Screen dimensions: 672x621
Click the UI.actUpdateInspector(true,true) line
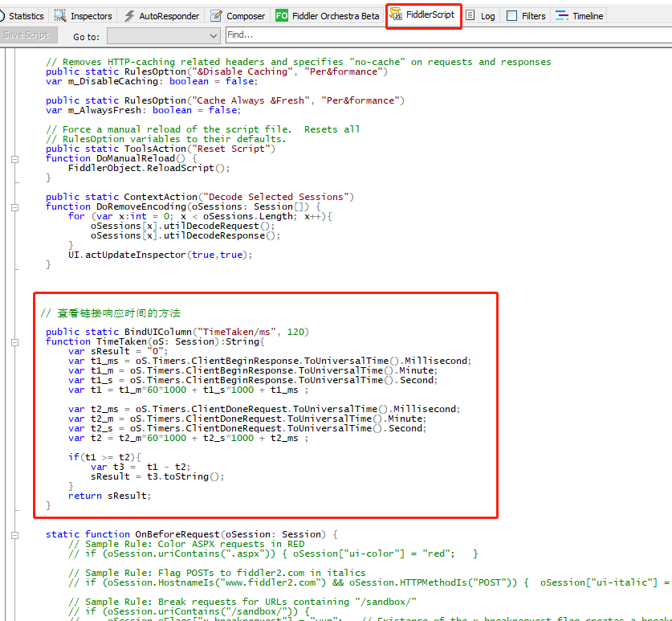coord(161,255)
